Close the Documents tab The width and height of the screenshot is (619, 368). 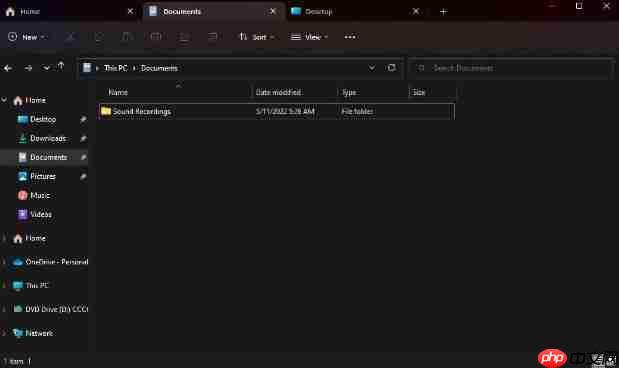pos(273,11)
